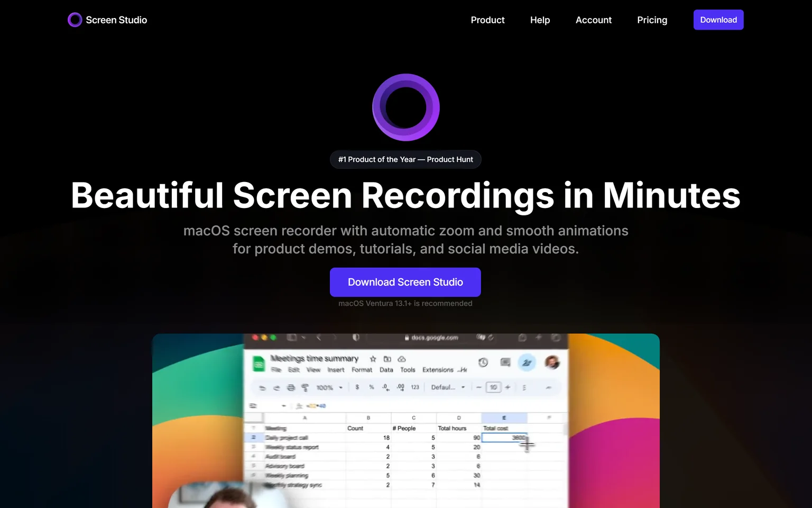Image resolution: width=812 pixels, height=508 pixels.
Task: Click the Meetings time summary title
Action: tap(315, 359)
